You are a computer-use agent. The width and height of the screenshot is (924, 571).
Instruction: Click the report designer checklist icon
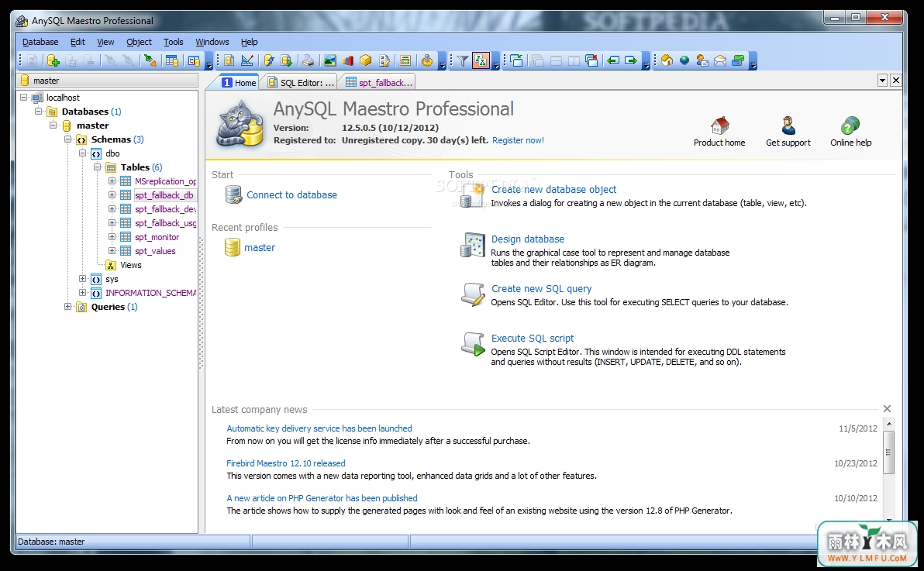click(384, 60)
